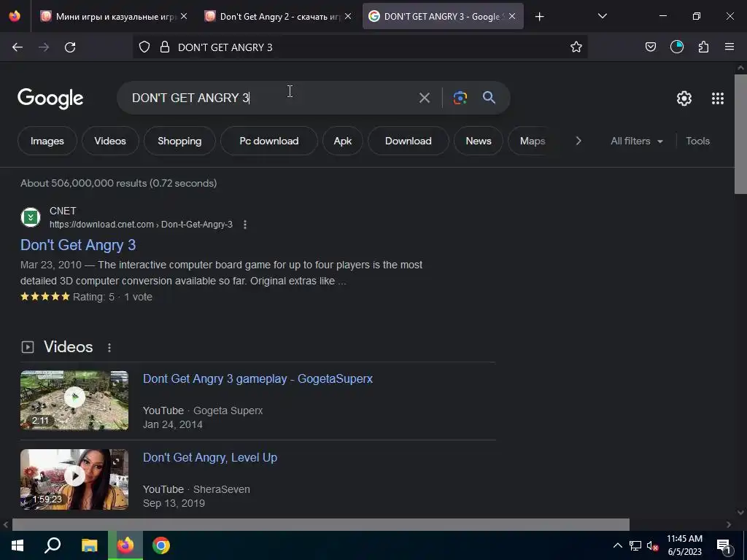747x560 pixels.
Task: Open the Windows Start menu
Action: pos(18,545)
